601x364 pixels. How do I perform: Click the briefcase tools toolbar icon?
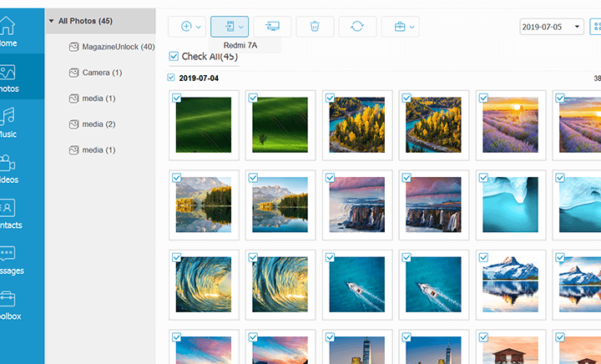click(x=400, y=27)
